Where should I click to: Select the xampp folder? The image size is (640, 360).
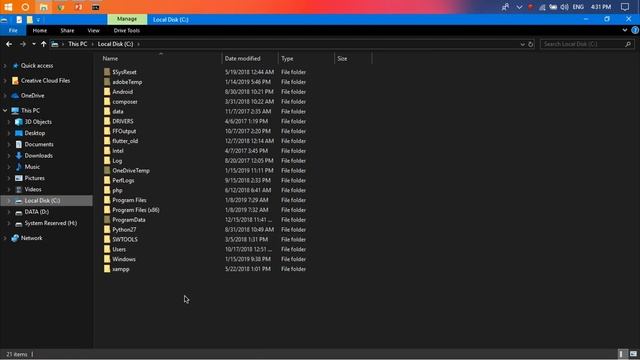tap(121, 269)
